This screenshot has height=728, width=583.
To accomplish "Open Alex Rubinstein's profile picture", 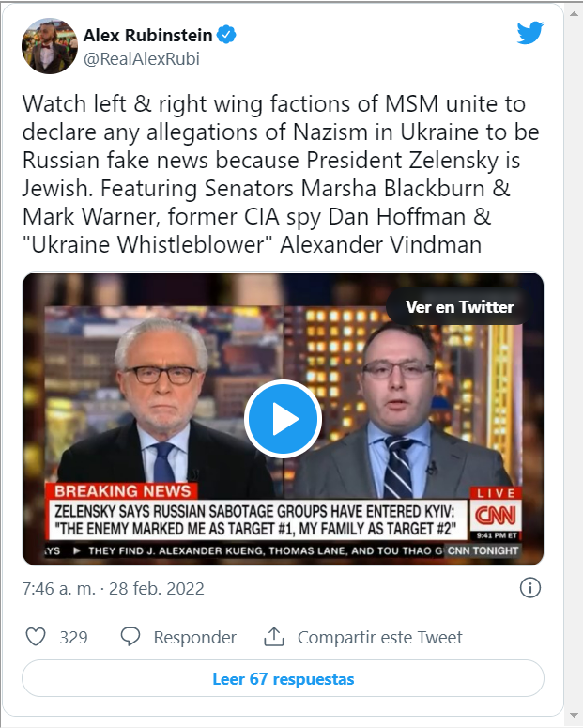I will tap(49, 45).
